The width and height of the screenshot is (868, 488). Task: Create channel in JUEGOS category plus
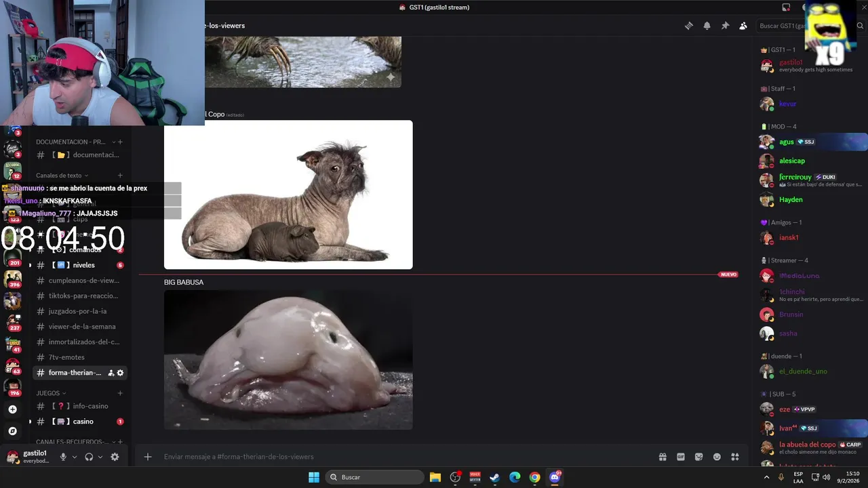tap(120, 393)
